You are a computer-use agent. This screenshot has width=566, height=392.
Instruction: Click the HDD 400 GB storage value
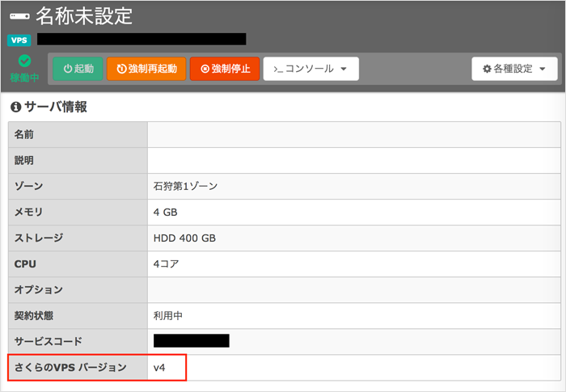click(x=184, y=238)
